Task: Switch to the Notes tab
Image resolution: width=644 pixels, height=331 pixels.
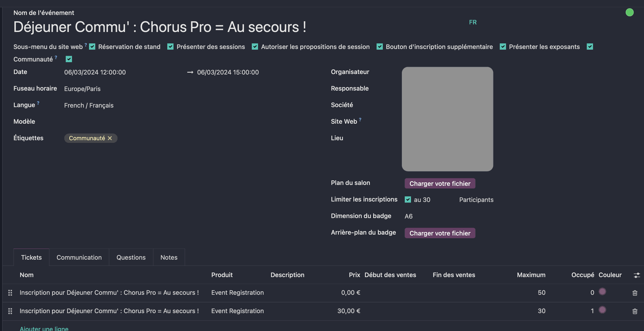Action: [x=169, y=258]
